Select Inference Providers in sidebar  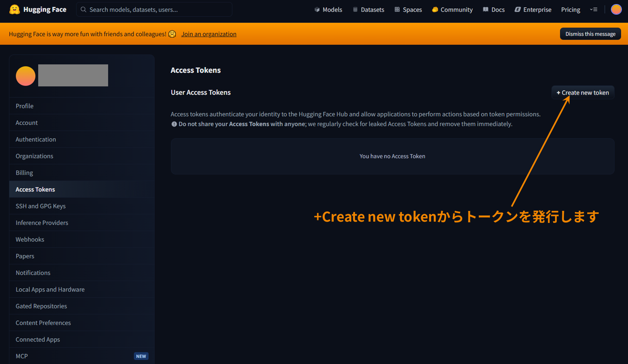(42, 223)
